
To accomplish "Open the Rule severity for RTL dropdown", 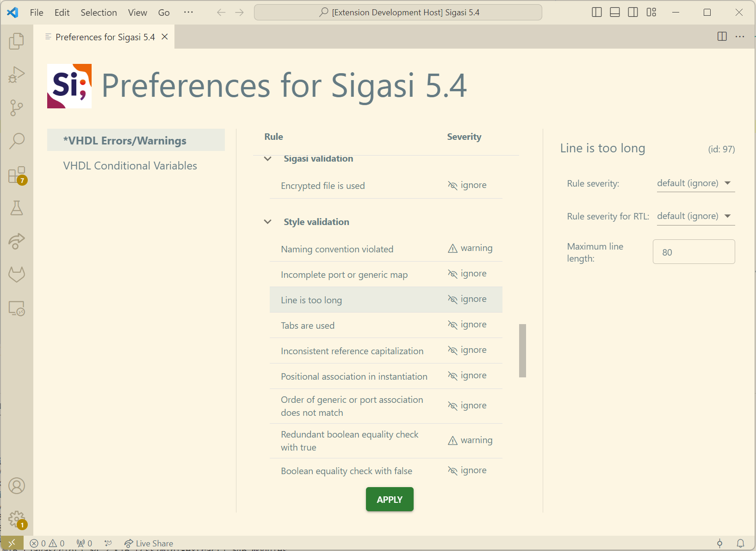I will (x=695, y=216).
